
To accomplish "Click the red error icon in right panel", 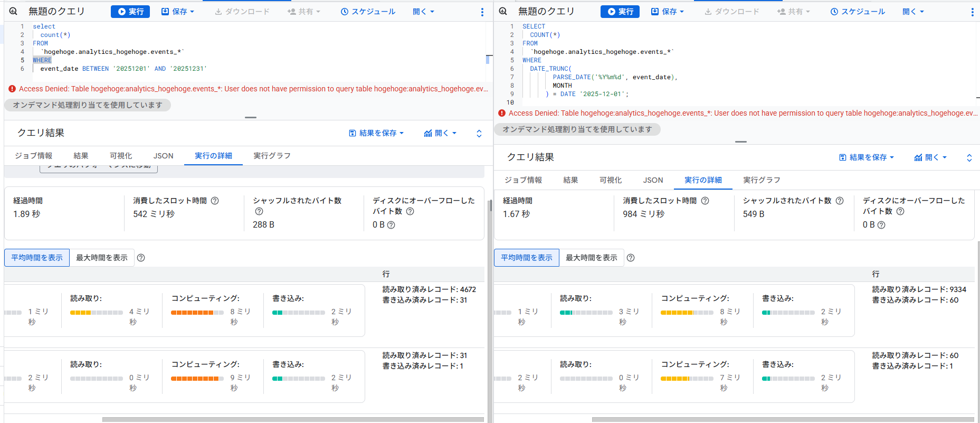I will (502, 113).
